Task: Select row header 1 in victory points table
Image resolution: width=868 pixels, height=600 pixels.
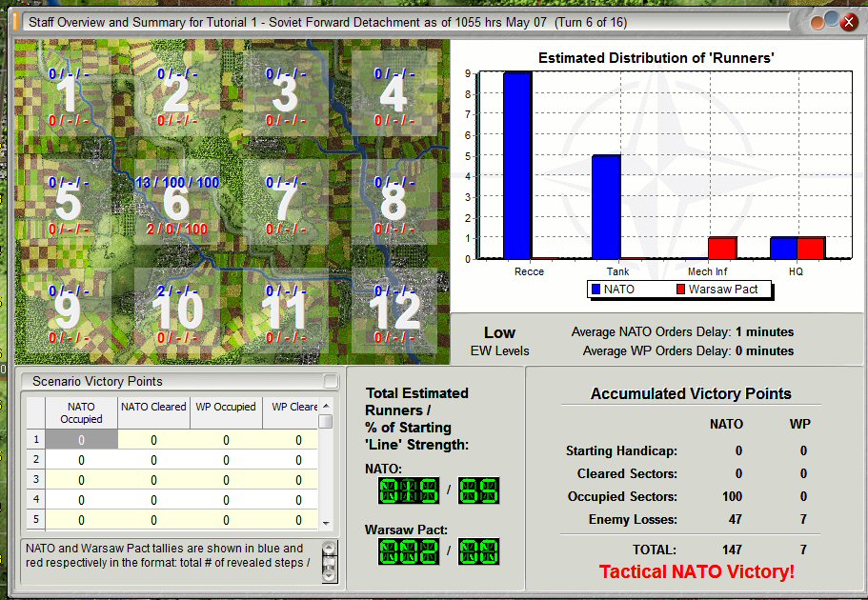Action: coord(36,439)
